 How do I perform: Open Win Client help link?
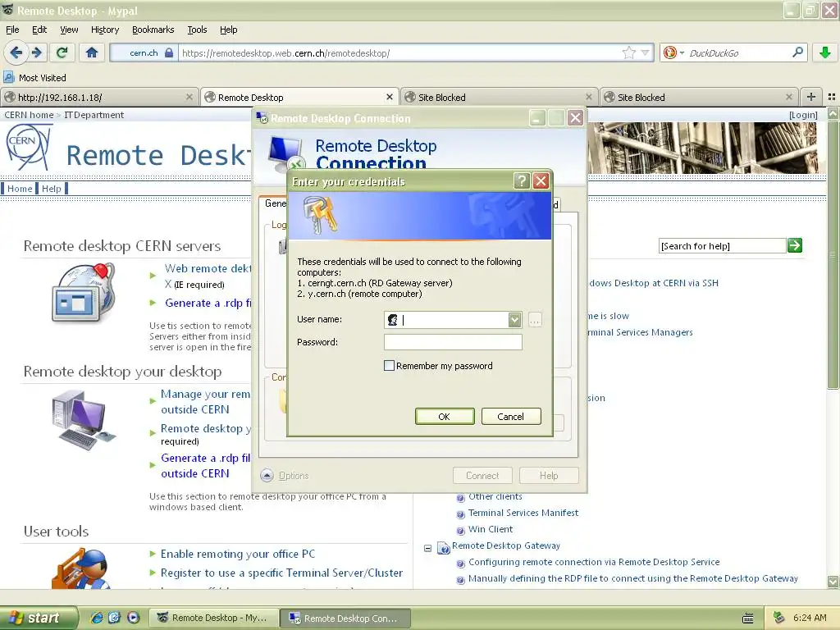pos(491,529)
